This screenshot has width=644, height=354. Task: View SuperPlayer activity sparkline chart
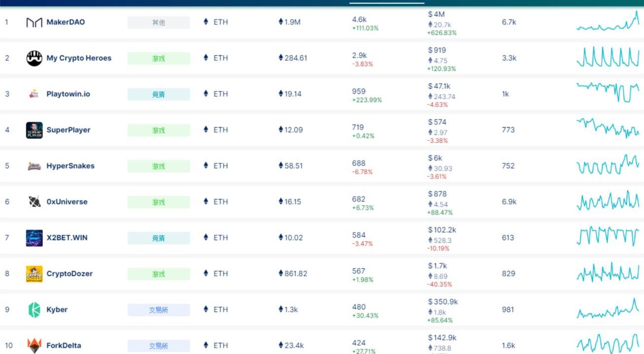[x=608, y=128]
